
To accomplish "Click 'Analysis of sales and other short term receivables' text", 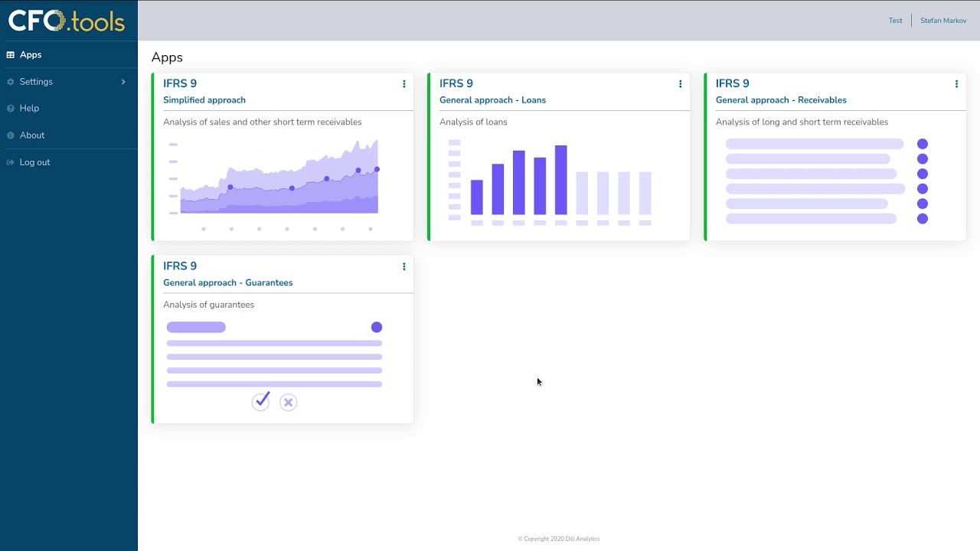I will pyautogui.click(x=263, y=122).
